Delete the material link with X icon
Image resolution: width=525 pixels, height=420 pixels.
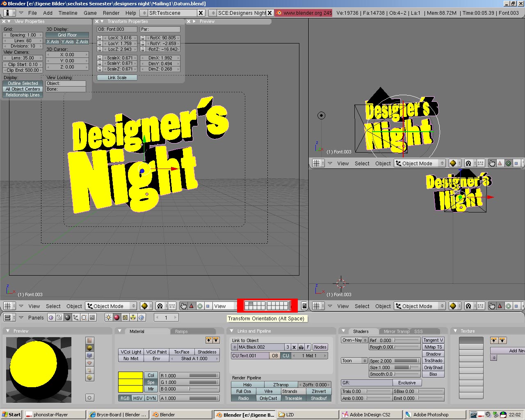tap(294, 347)
